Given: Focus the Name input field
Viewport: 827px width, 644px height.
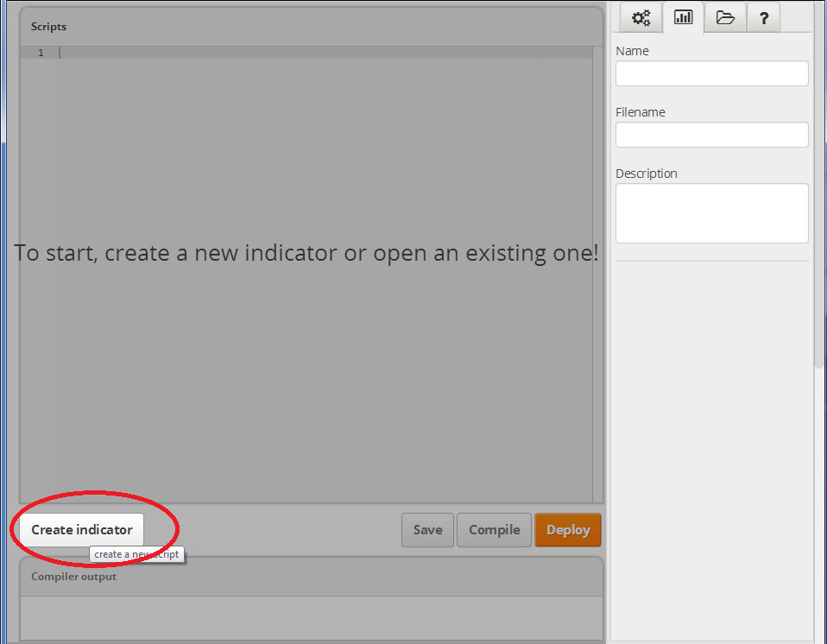Looking at the screenshot, I should pyautogui.click(x=711, y=73).
